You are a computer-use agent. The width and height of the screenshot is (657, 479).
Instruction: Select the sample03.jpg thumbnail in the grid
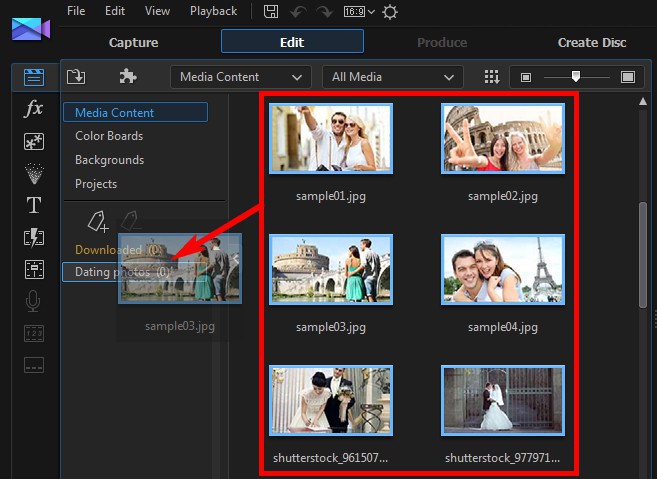point(331,269)
